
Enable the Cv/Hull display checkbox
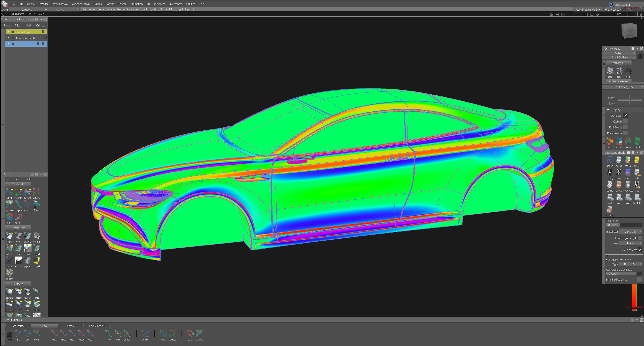tap(625, 121)
